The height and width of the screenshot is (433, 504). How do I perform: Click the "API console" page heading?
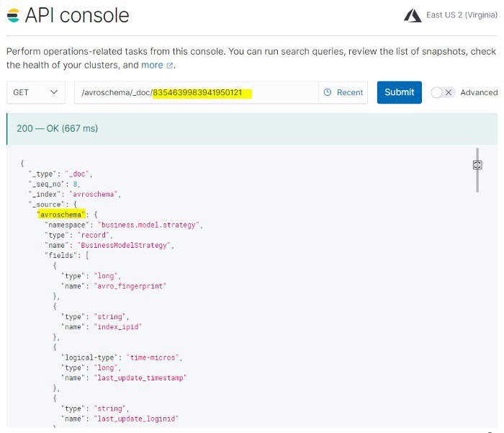point(77,15)
